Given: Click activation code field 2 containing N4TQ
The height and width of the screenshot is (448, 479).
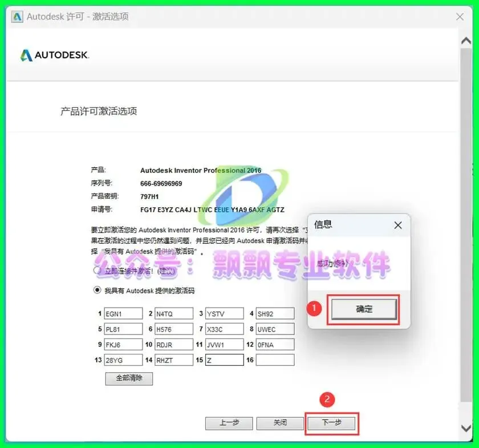Looking at the screenshot, I should (174, 313).
